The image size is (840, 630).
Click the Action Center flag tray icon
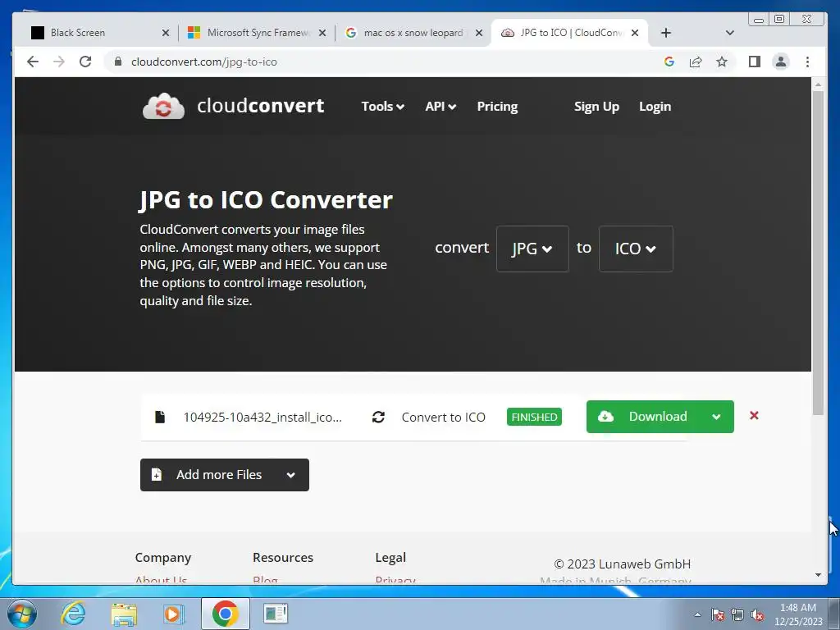coord(718,614)
